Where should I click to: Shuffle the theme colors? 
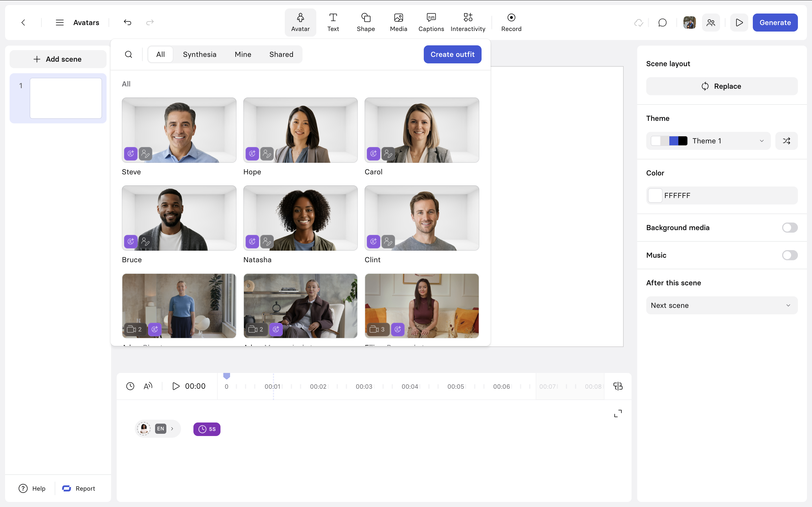pyautogui.click(x=786, y=141)
